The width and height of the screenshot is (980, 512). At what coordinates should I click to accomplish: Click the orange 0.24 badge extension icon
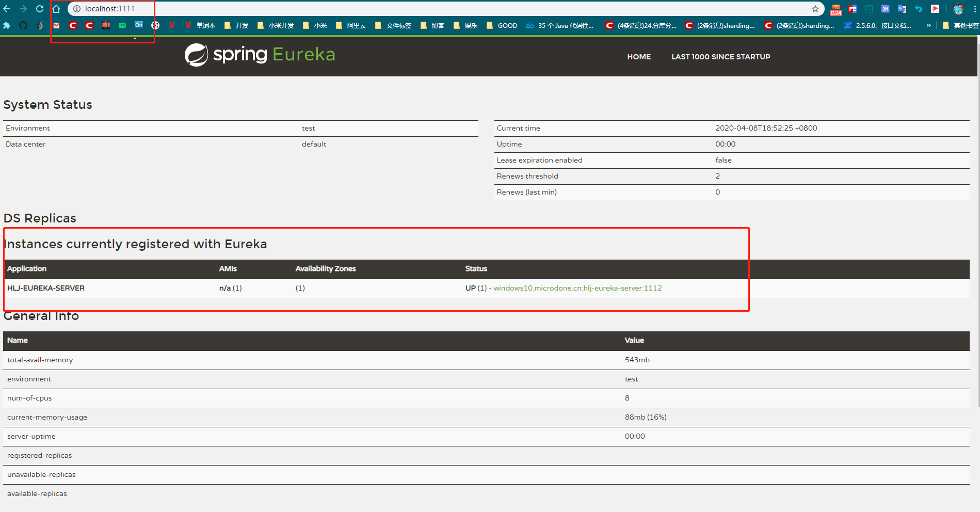point(836,10)
